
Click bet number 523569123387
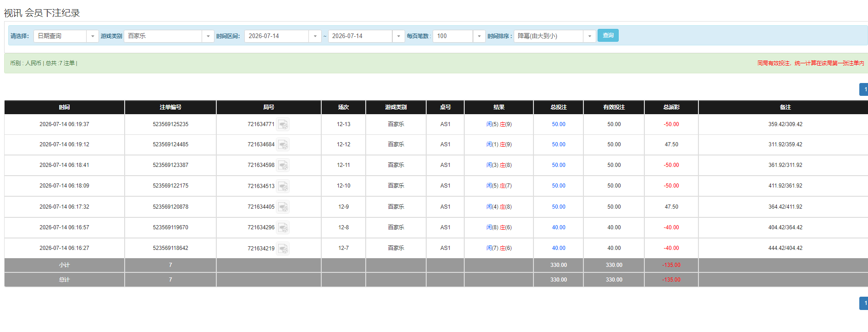point(170,165)
